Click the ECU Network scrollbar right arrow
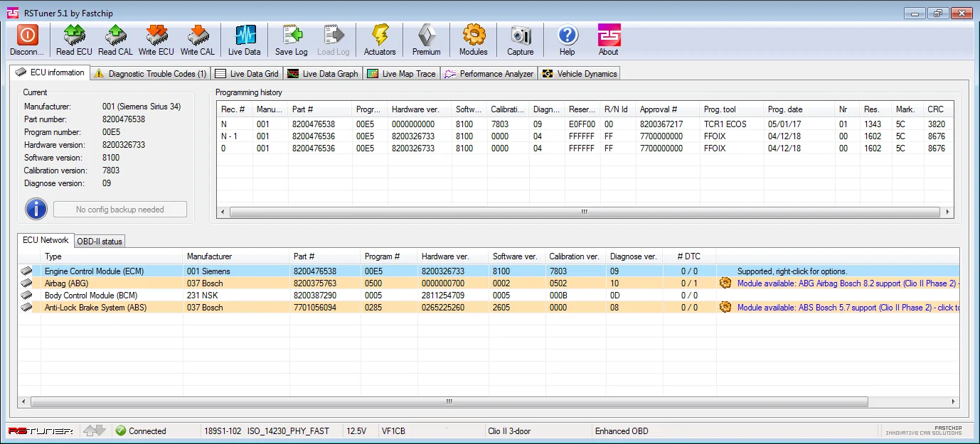The width and height of the screenshot is (980, 444). point(953,401)
